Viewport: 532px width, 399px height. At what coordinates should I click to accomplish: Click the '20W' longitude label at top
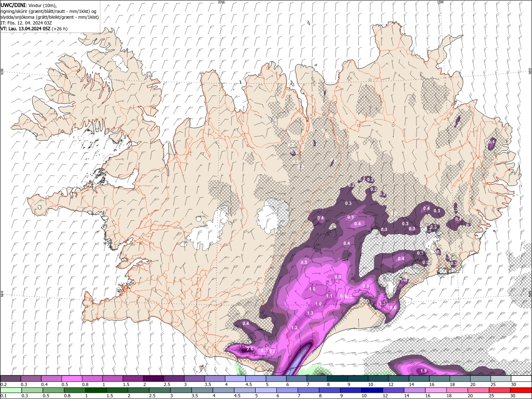pos(221,2)
